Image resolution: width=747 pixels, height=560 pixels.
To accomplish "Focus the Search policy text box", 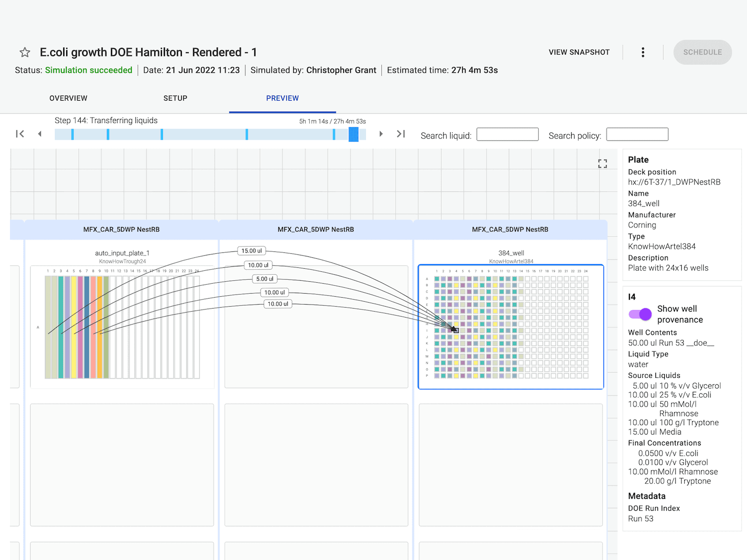I will 637,134.
